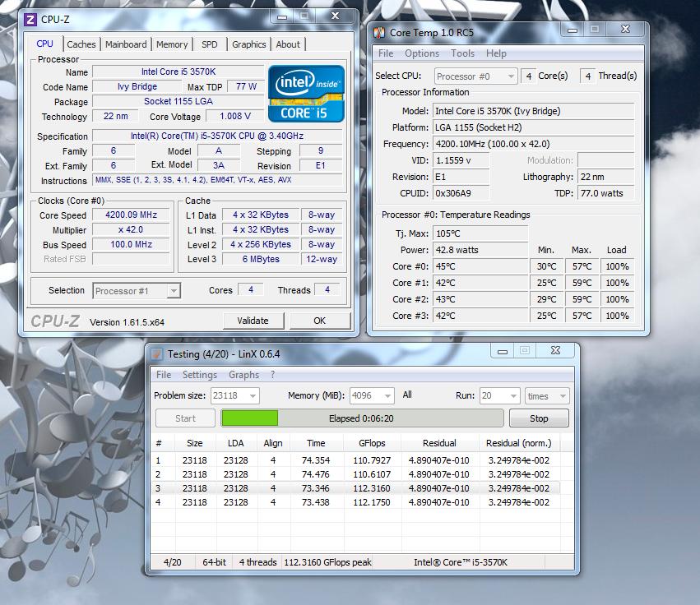Click the Level 3 cache value 6 MBytes

(261, 259)
